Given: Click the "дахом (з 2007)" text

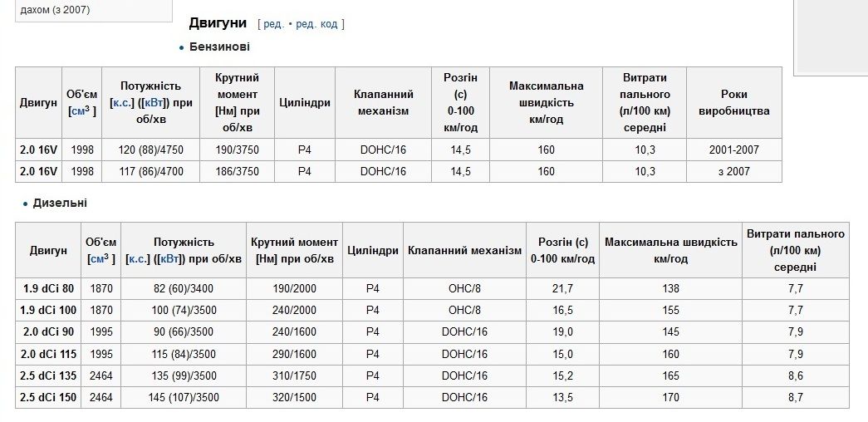Looking at the screenshot, I should point(55,10).
